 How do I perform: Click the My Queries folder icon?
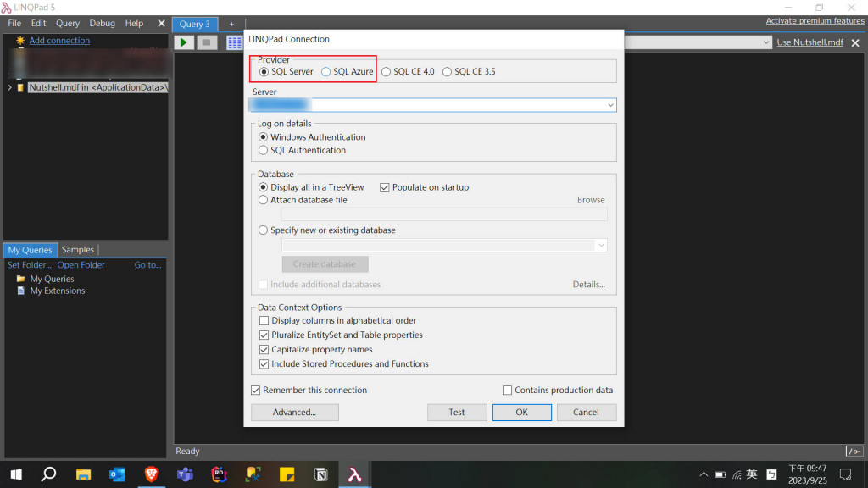click(x=21, y=279)
